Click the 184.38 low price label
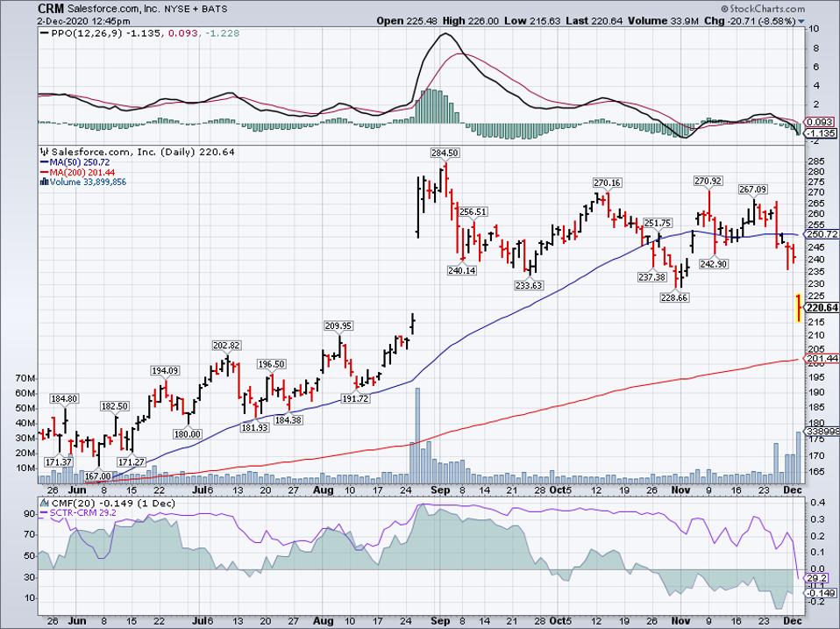The width and height of the screenshot is (840, 629). [288, 420]
